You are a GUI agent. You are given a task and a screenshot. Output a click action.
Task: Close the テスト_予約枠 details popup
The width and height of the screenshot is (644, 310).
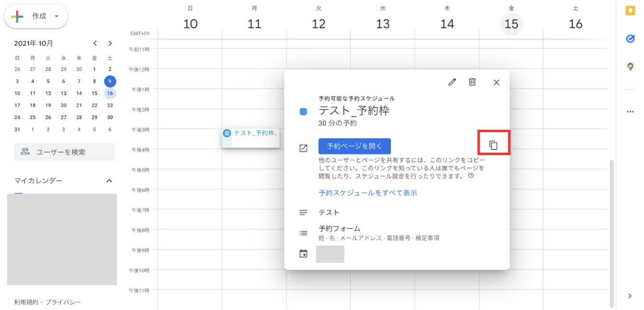(496, 82)
